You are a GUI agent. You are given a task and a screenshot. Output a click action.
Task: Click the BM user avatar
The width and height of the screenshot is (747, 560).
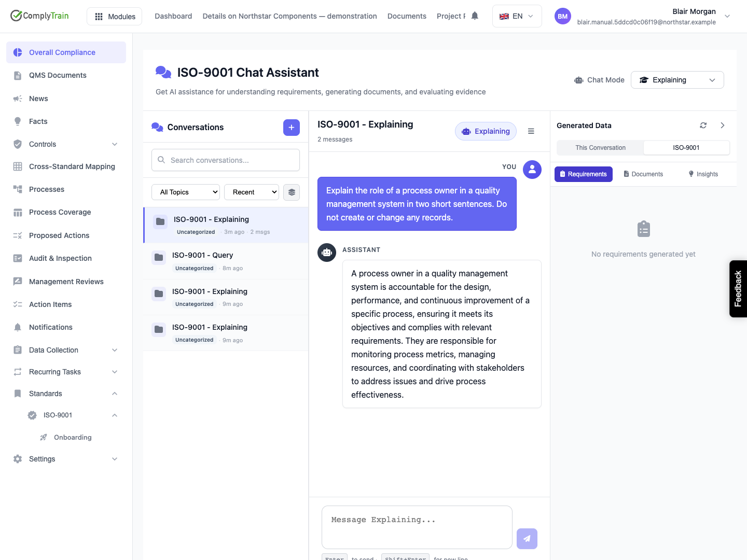563,16
